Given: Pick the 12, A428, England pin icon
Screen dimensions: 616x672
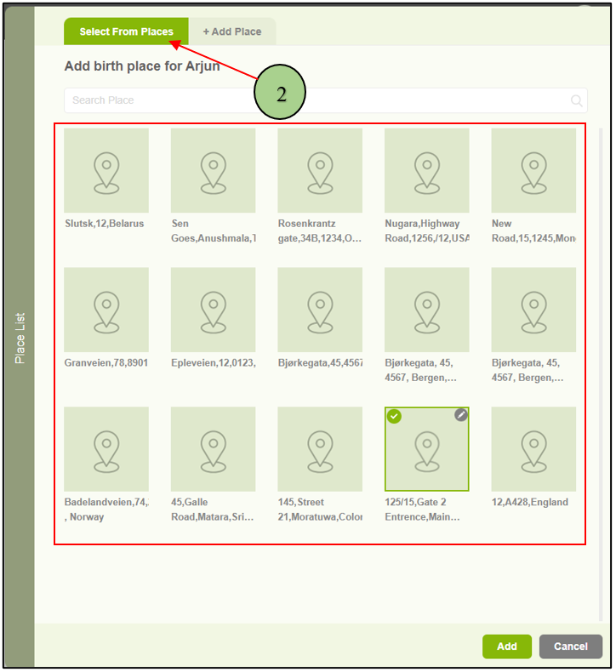Looking at the screenshot, I should tap(533, 449).
